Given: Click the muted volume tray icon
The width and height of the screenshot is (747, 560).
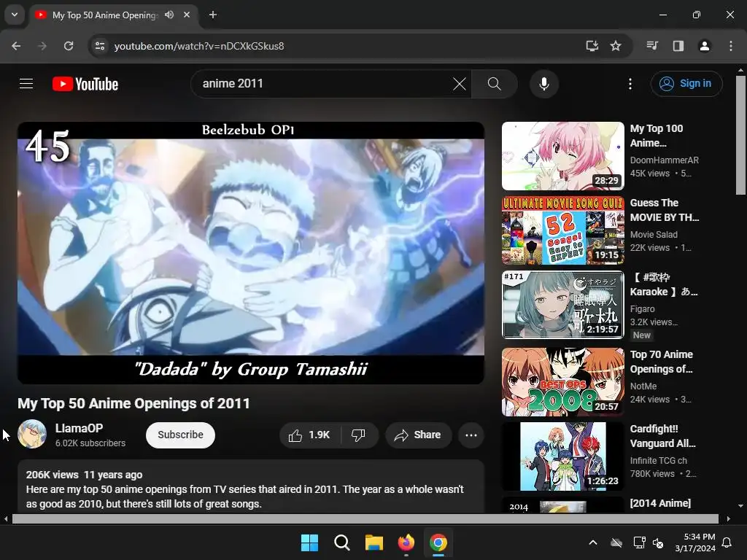Looking at the screenshot, I should click(x=658, y=542).
